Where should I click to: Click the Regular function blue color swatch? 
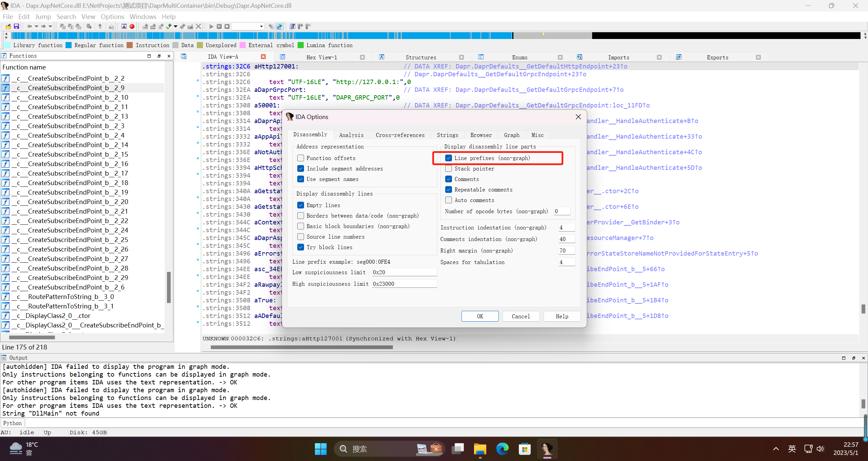pos(69,45)
